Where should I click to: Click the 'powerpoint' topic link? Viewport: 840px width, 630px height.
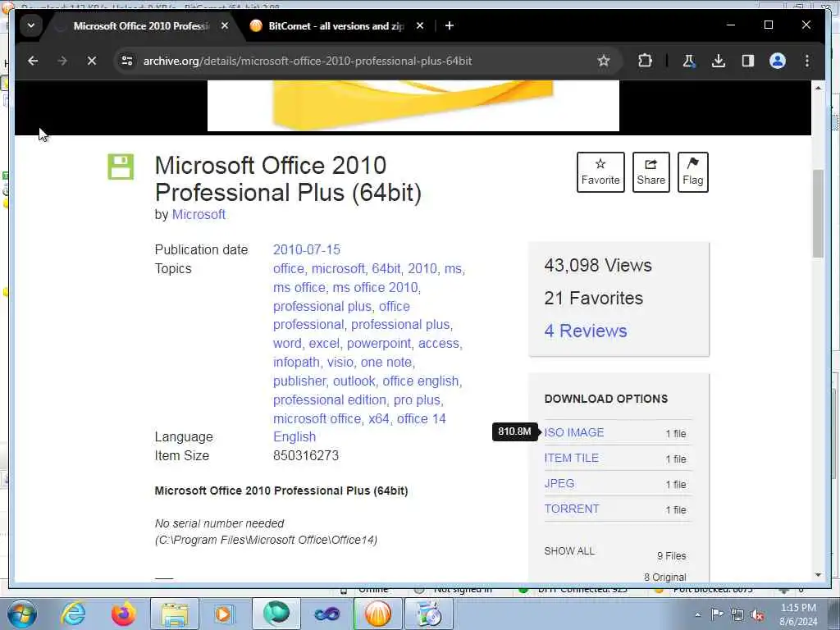pos(379,344)
